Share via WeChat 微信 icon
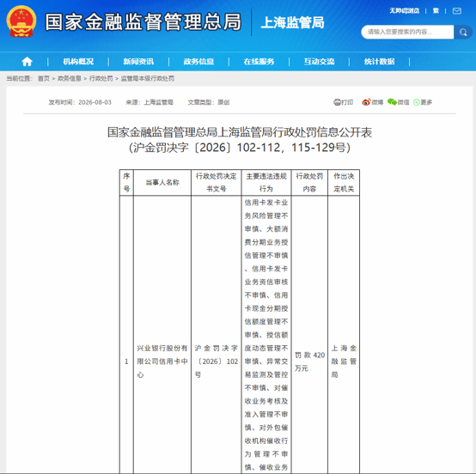Screen dimensions: 476x474 coord(399,102)
